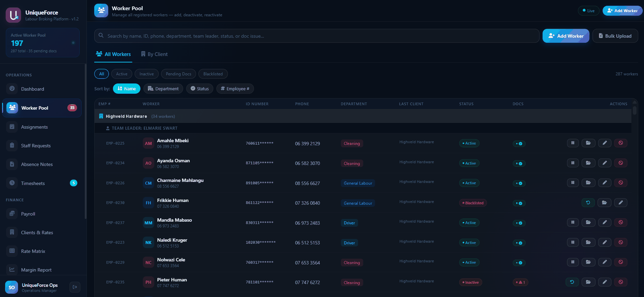Blacklist worker Amahle Mbeki
The height and width of the screenshot is (297, 644).
pos(621,143)
